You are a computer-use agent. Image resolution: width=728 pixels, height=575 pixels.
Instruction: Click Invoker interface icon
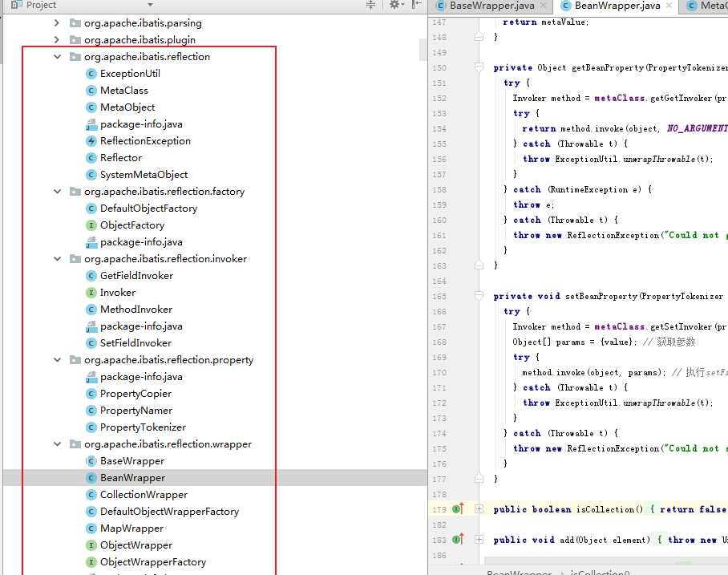(x=91, y=293)
